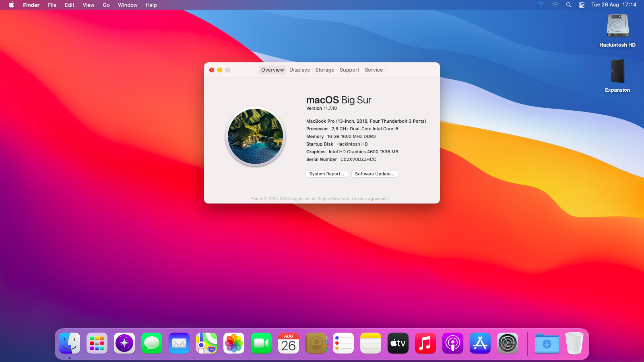
Task: Click the blue Wi-Fi menu bar icon
Action: point(541,5)
